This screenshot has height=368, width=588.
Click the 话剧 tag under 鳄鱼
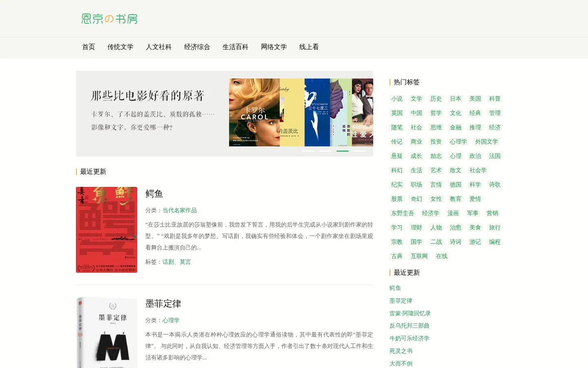click(x=168, y=262)
